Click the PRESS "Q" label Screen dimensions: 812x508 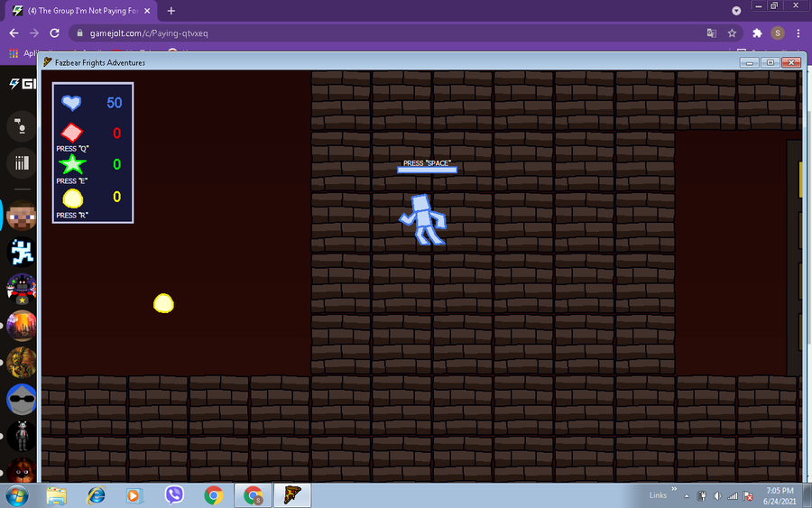click(x=72, y=149)
